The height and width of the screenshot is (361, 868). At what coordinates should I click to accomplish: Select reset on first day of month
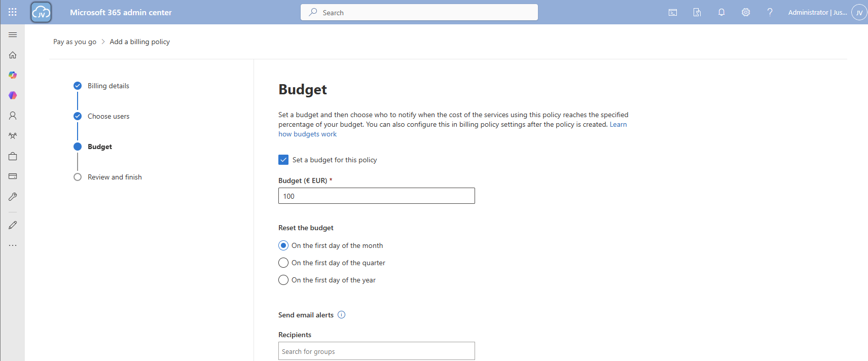click(283, 245)
